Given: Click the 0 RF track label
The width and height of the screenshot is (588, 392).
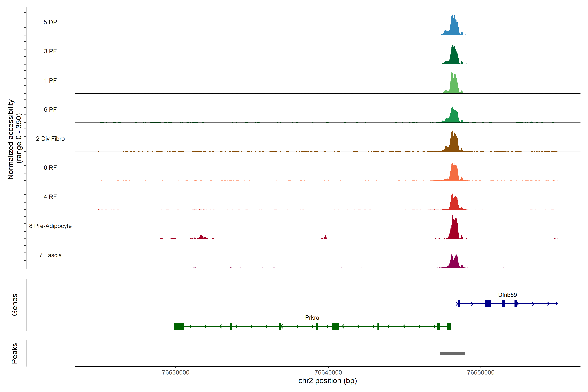Looking at the screenshot, I should pos(50,168).
